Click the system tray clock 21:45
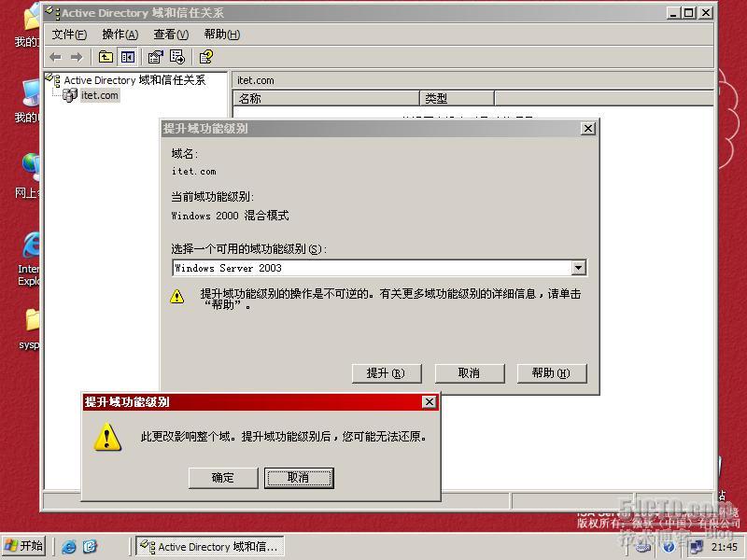 point(725,547)
